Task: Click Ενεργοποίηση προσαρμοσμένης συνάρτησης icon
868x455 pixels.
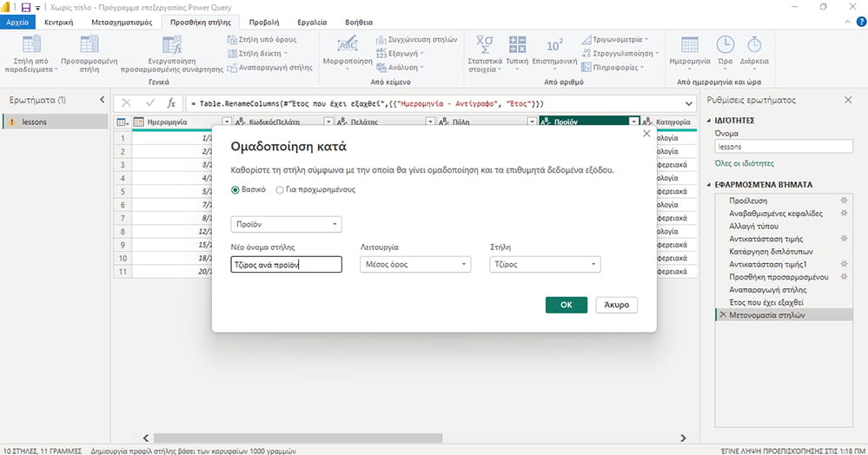Action: tap(172, 45)
